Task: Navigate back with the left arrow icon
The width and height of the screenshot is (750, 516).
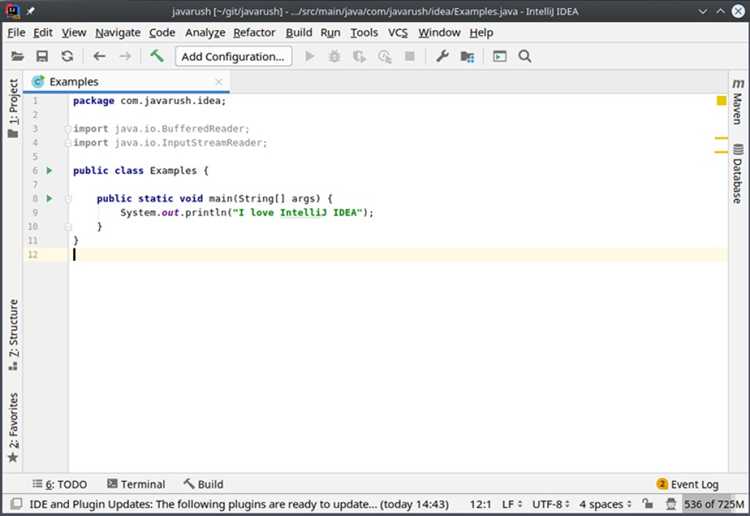Action: tap(99, 56)
